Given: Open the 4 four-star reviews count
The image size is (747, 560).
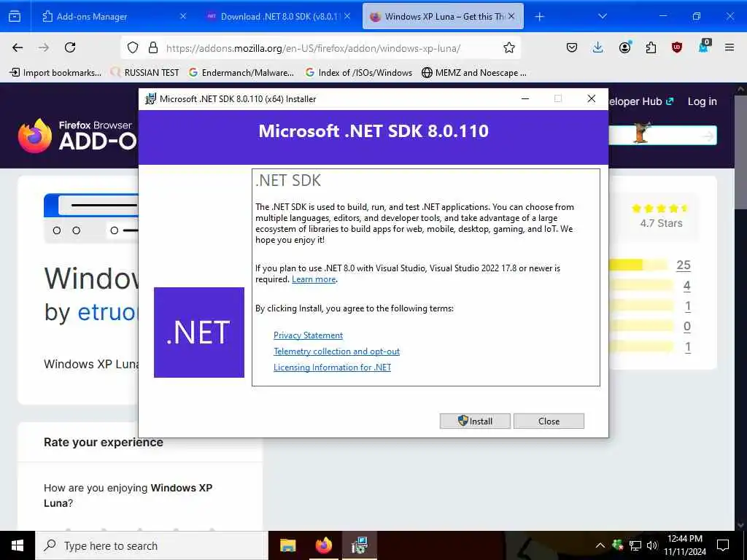Looking at the screenshot, I should tap(686, 285).
